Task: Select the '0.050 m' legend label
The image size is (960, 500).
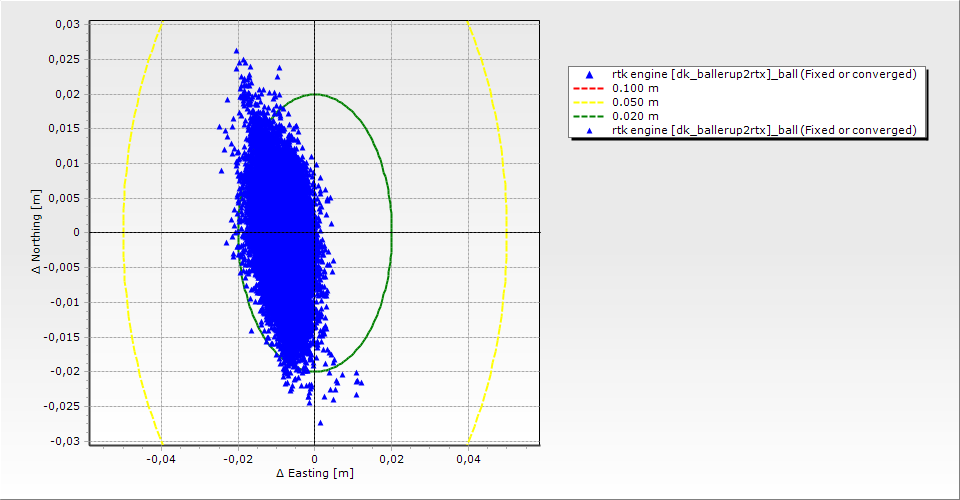Action: coord(636,102)
